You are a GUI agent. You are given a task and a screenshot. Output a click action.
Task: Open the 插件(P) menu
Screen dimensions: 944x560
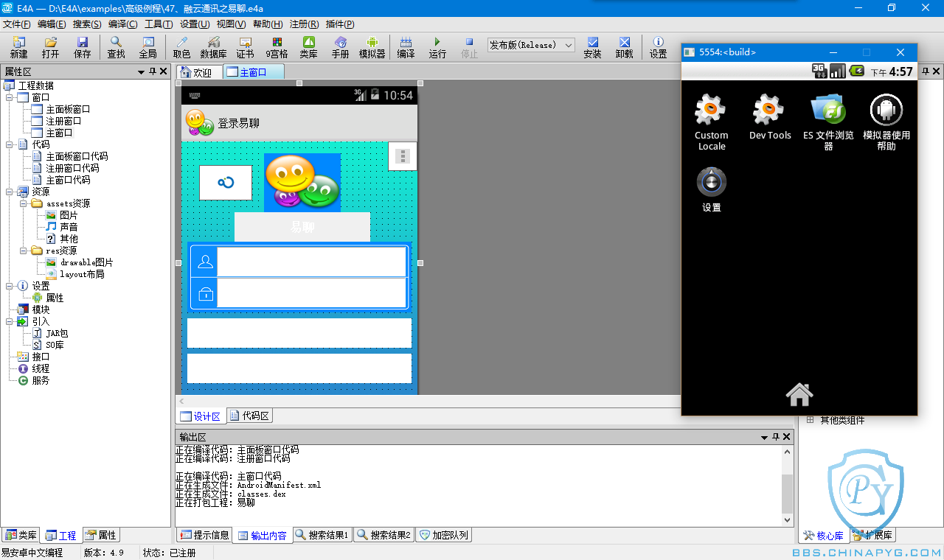tap(340, 24)
